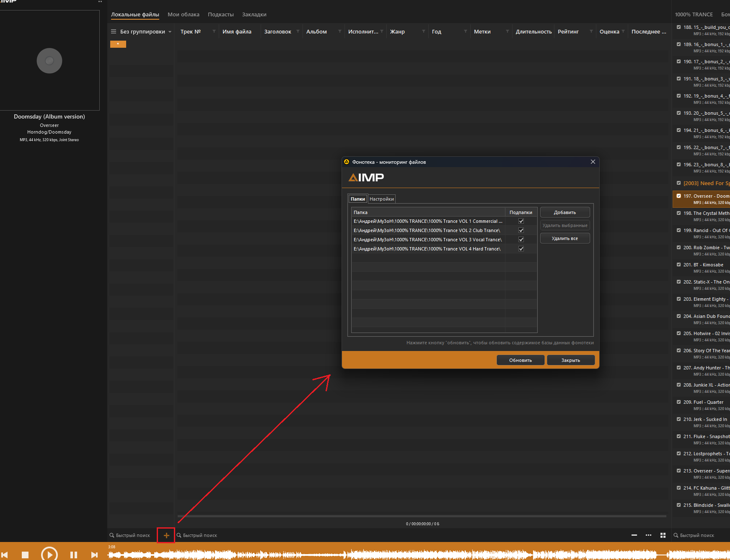
Task: Toggle subfolders checkbox for VOL 3 Vocal Trance
Action: click(521, 240)
